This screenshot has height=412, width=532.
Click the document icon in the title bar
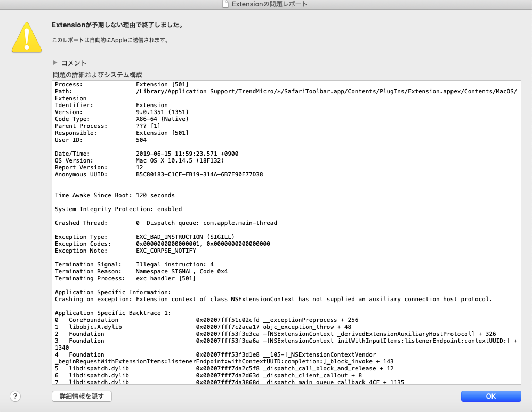coord(225,4)
